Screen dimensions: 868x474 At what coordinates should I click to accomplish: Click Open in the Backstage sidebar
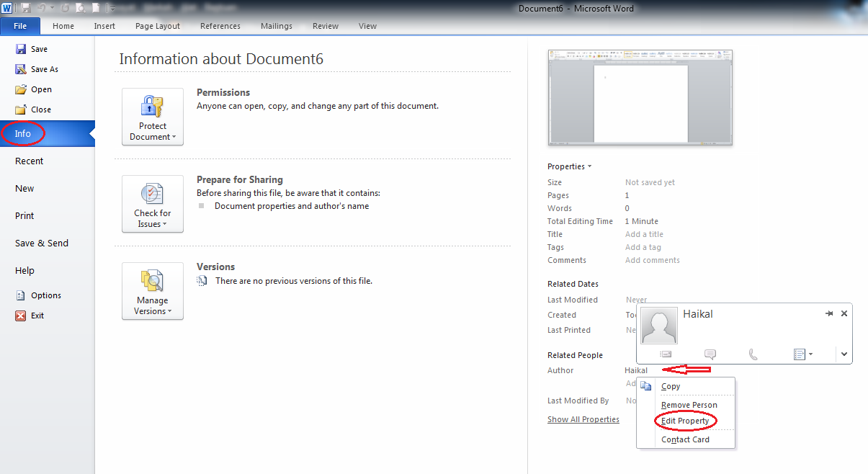click(34, 89)
